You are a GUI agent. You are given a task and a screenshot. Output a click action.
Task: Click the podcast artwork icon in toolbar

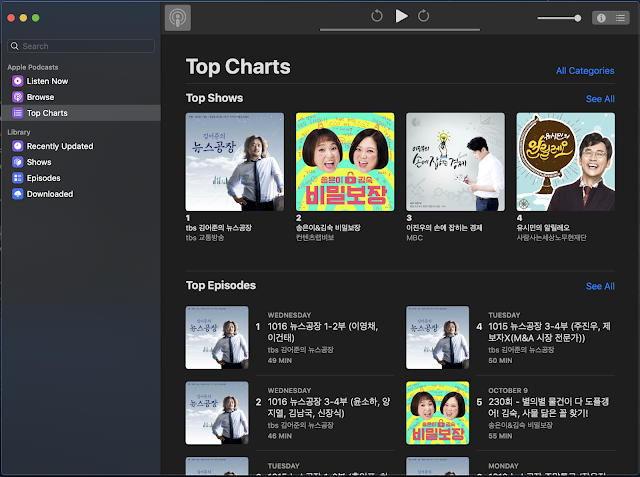click(x=178, y=18)
